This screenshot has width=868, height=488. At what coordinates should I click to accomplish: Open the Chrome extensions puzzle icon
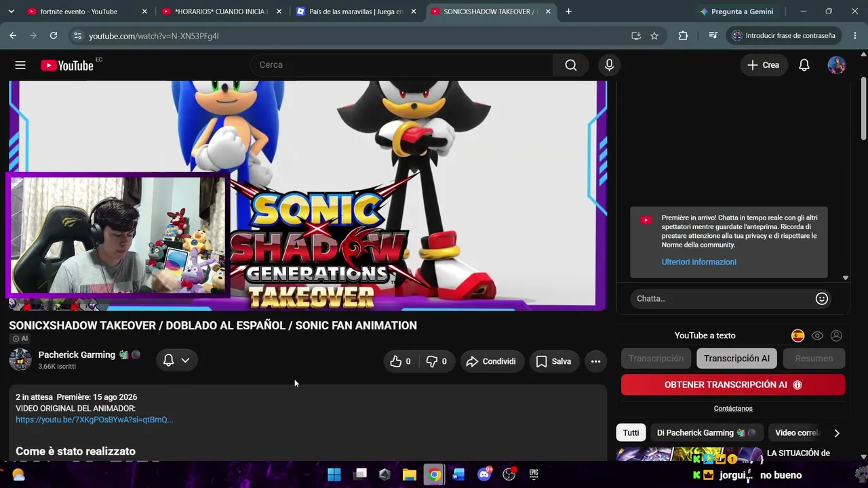pyautogui.click(x=683, y=36)
